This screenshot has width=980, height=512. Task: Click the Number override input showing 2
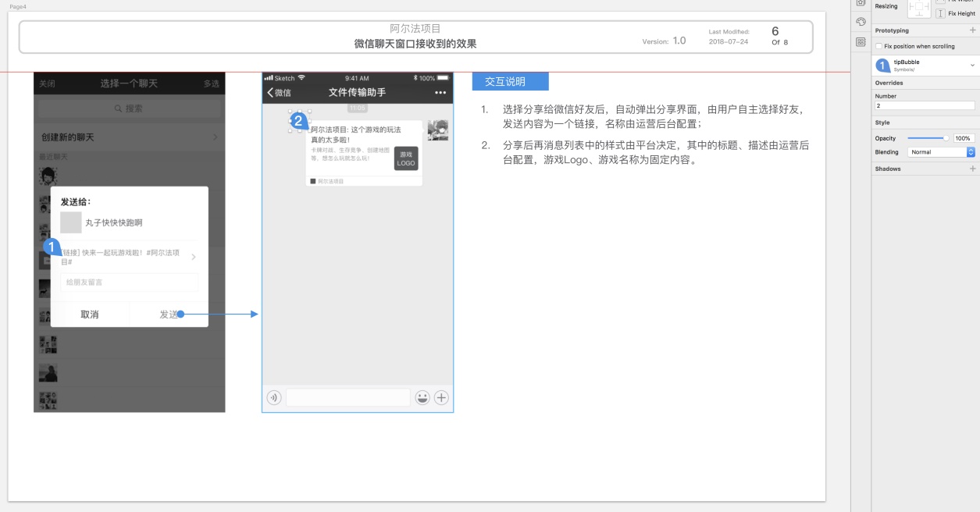[925, 105]
